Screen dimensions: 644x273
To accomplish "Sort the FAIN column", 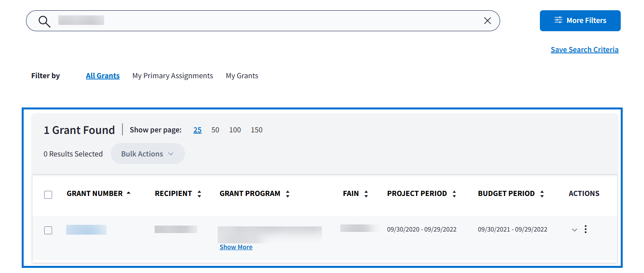I will [366, 194].
